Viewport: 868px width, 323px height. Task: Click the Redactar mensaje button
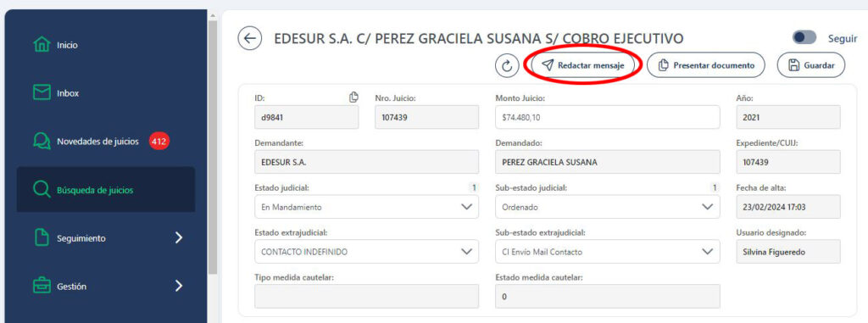(583, 65)
